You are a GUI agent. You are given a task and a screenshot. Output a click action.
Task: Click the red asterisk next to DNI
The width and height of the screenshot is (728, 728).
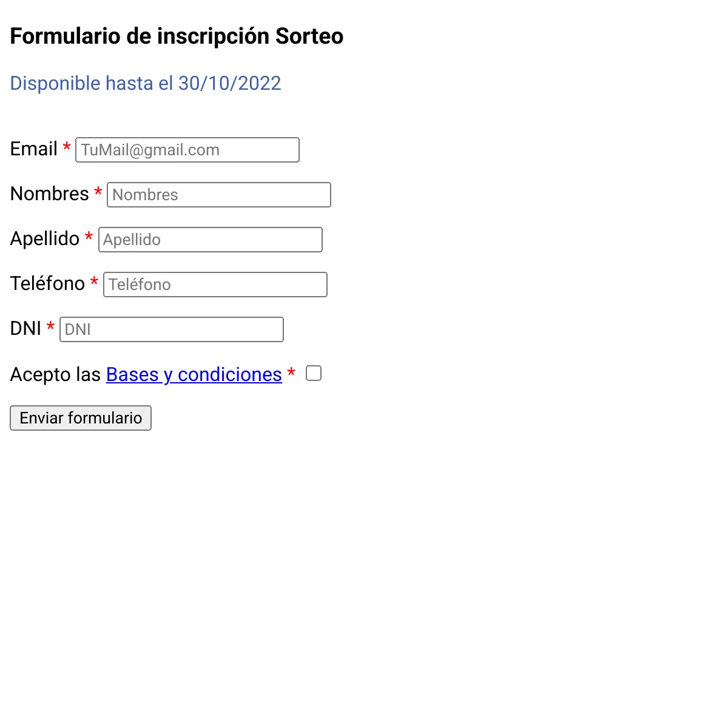[x=51, y=326]
